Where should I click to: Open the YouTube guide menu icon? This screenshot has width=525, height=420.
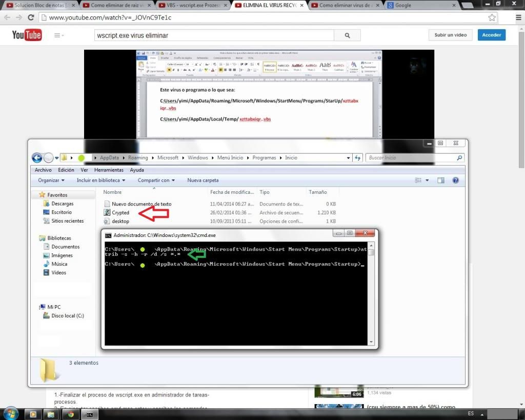[x=58, y=35]
